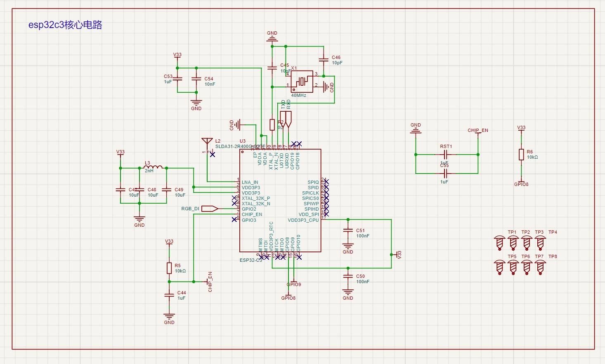Select capacitor C53 1uF symbol
The width and height of the screenshot is (605, 364).
[x=177, y=79]
